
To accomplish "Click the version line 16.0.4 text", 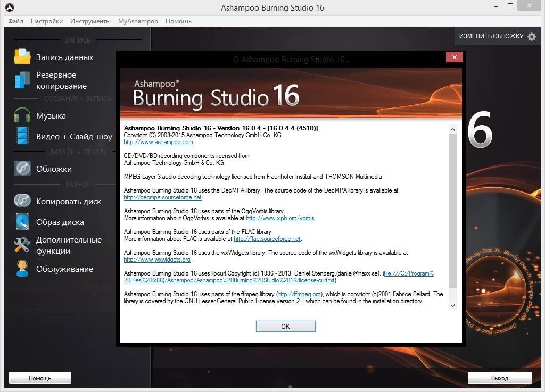I will tap(221, 128).
